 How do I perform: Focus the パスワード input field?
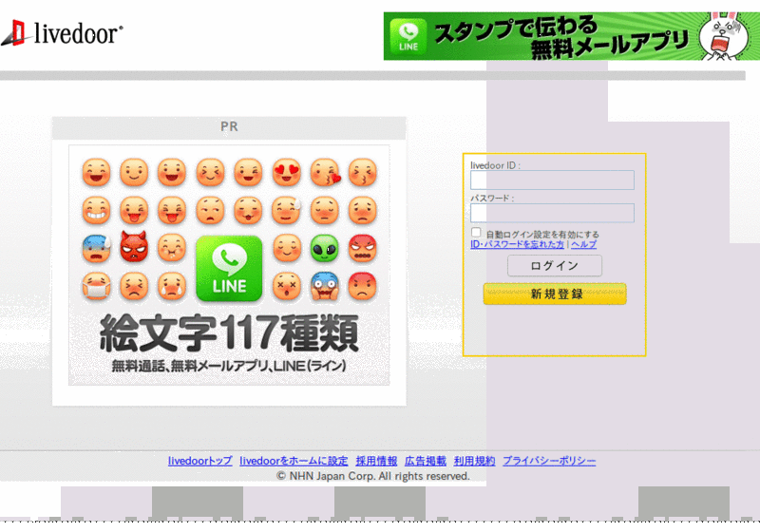tap(552, 213)
